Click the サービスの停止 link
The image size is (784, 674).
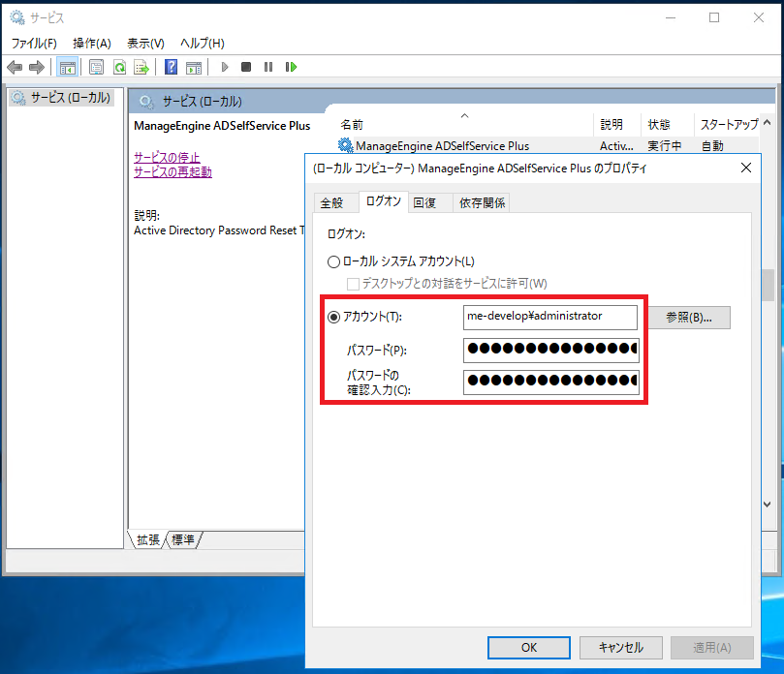point(167,158)
